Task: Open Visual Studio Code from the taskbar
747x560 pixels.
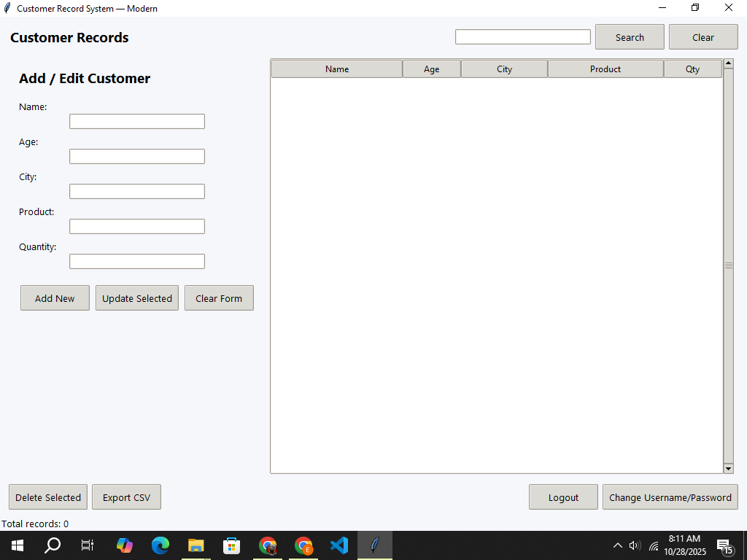Action: tap(338, 545)
